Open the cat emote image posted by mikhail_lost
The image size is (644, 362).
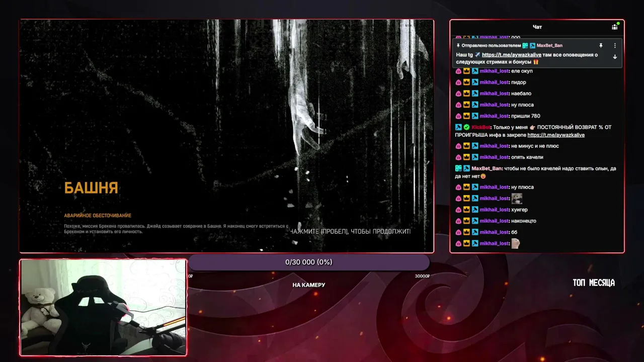point(517,199)
